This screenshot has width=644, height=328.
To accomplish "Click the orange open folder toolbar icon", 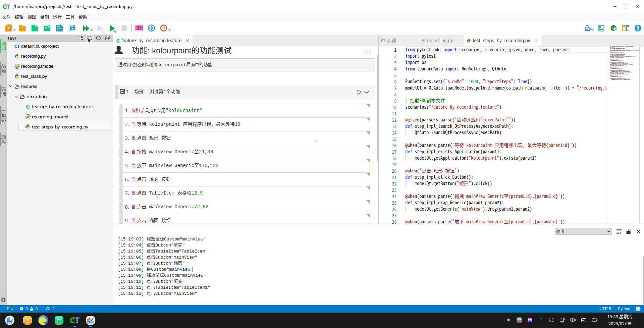I will click(22, 28).
